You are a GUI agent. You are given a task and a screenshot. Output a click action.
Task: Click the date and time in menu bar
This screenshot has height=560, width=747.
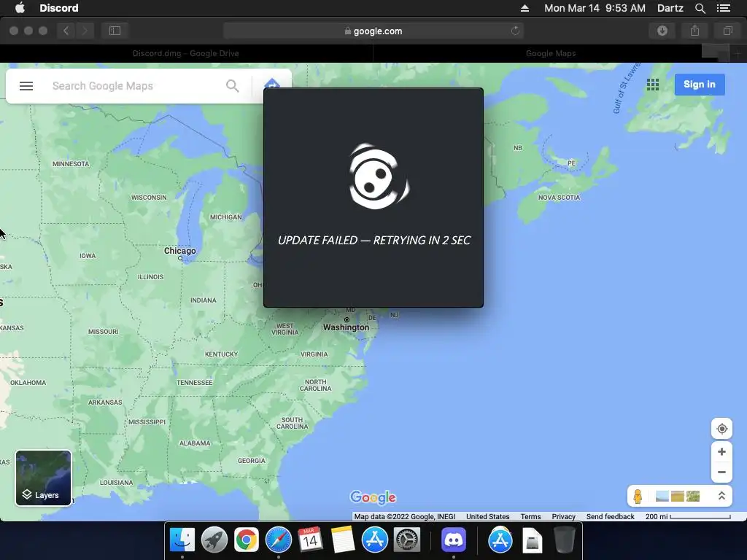click(595, 8)
